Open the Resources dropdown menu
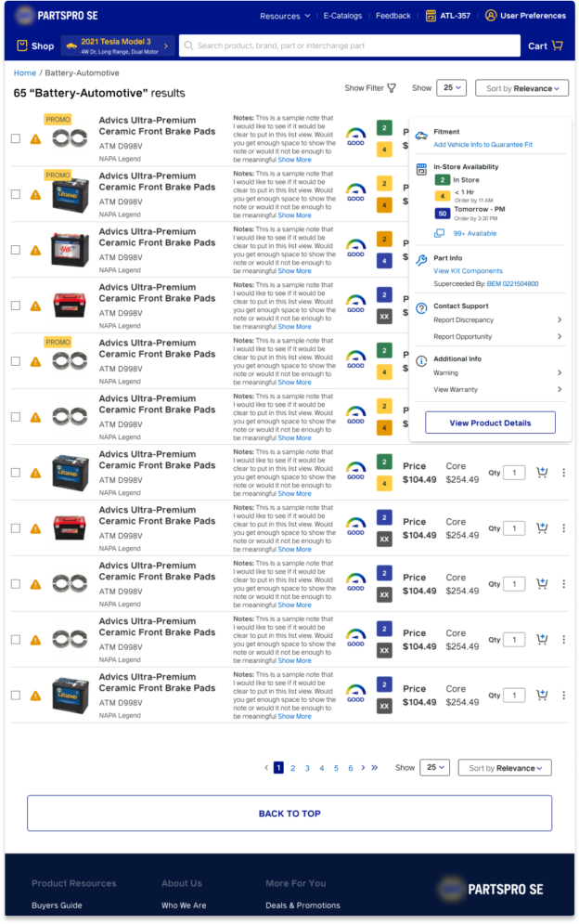This screenshot has height=924, width=579. click(285, 16)
